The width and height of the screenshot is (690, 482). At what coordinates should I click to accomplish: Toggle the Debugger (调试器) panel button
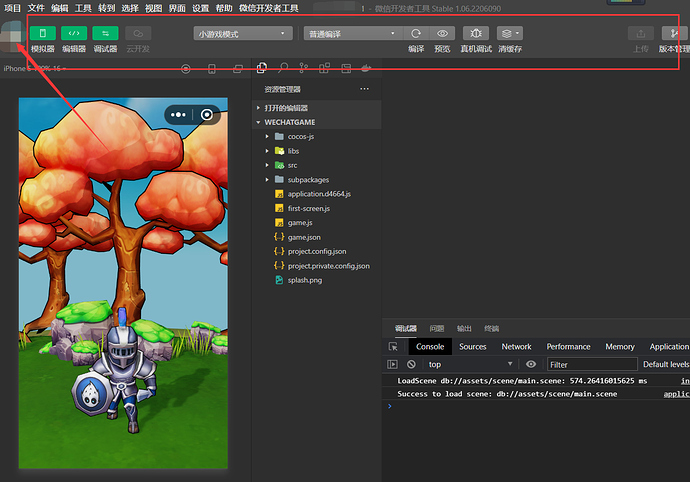tap(105, 33)
